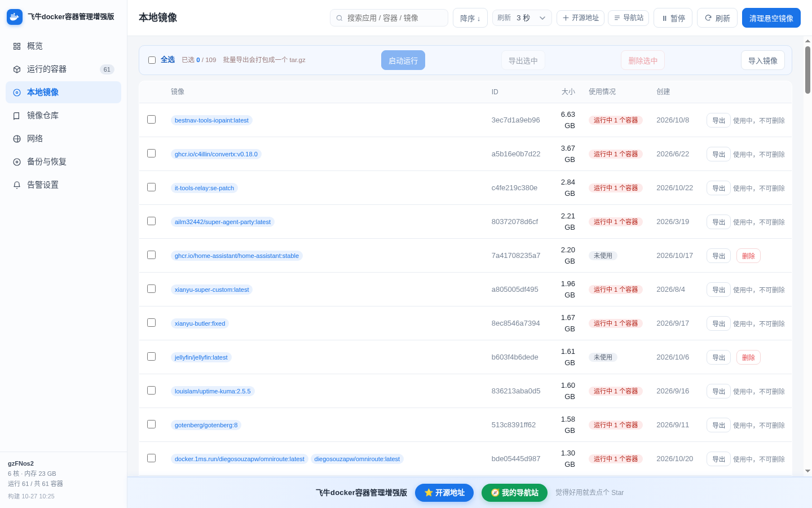Open the refresh interval 3 秒 dropdown
The width and height of the screenshot is (812, 508).
click(x=522, y=18)
